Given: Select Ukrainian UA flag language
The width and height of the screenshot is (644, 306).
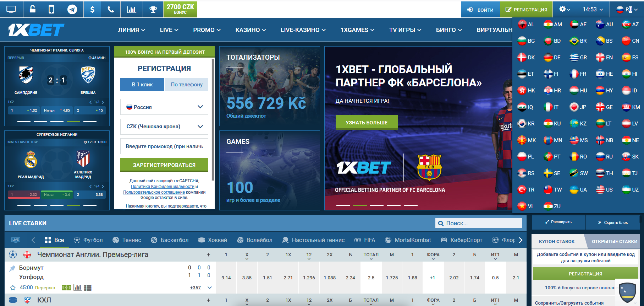Looking at the screenshot, I should 578,190.
